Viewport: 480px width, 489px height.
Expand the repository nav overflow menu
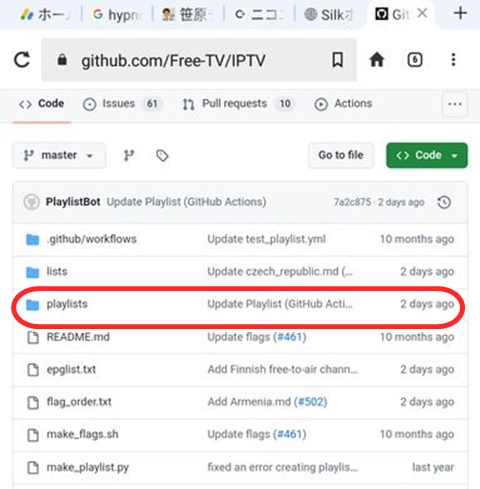point(455,104)
